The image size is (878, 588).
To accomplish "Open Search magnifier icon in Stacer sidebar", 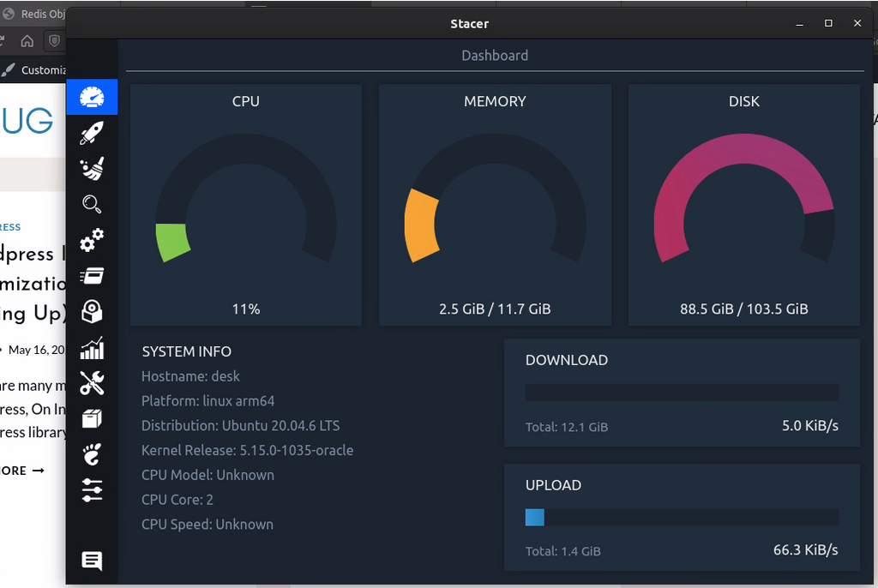I will coord(92,204).
